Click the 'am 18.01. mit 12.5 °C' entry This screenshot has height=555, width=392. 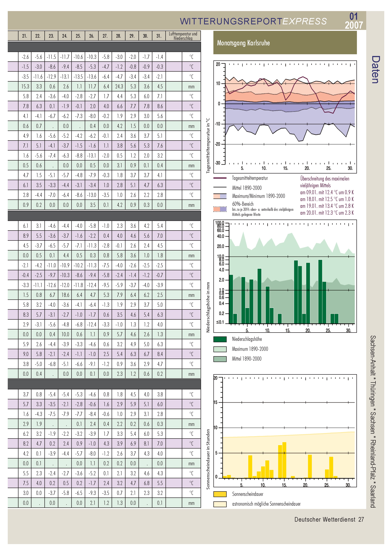pyautogui.click(x=327, y=199)
